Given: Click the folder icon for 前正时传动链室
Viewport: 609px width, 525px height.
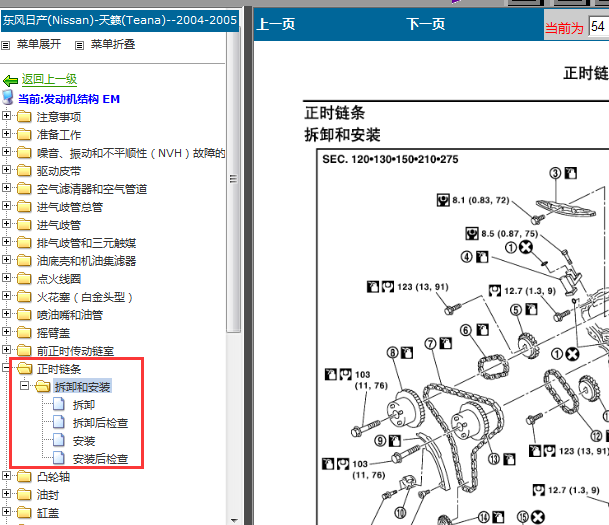Looking at the screenshot, I should click(x=24, y=350).
